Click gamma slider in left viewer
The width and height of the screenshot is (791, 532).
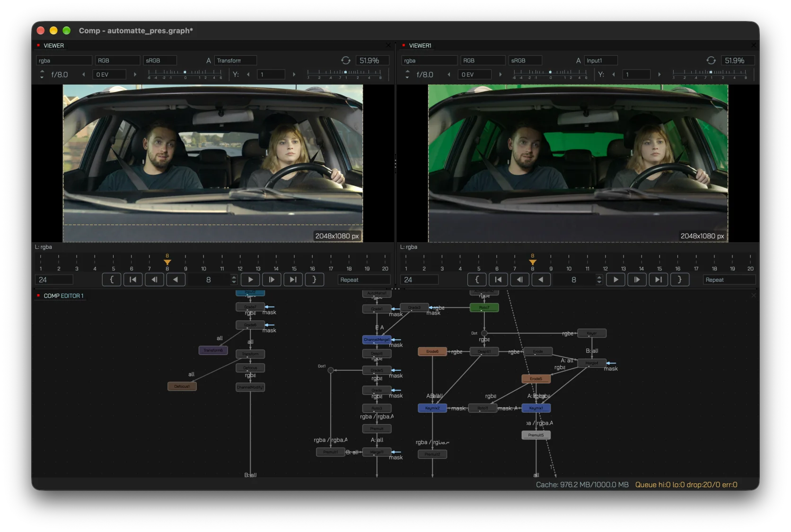tap(344, 74)
